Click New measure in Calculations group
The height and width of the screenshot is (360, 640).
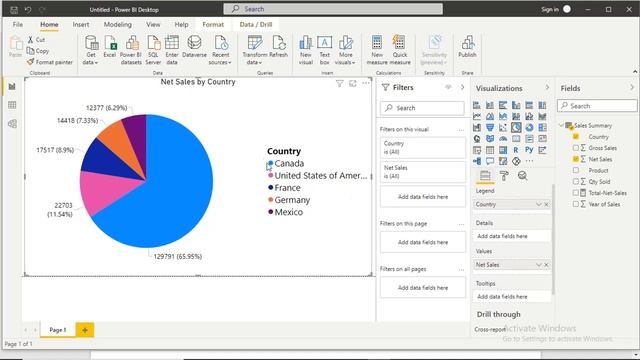coord(377,50)
